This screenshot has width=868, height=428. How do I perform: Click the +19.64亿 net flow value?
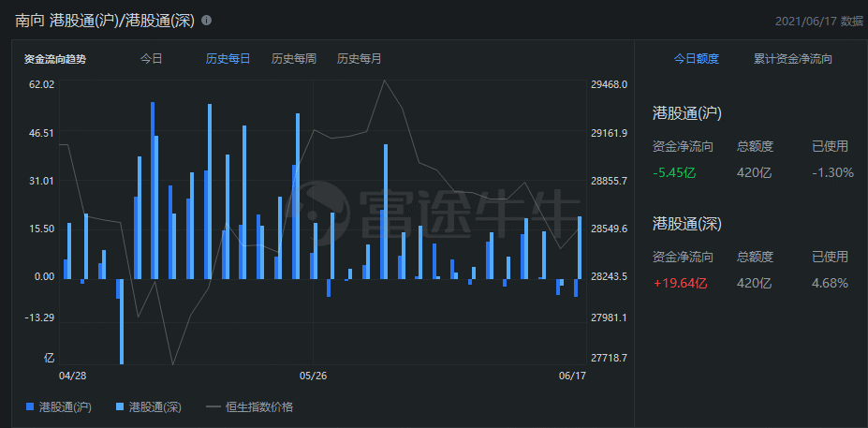681,284
